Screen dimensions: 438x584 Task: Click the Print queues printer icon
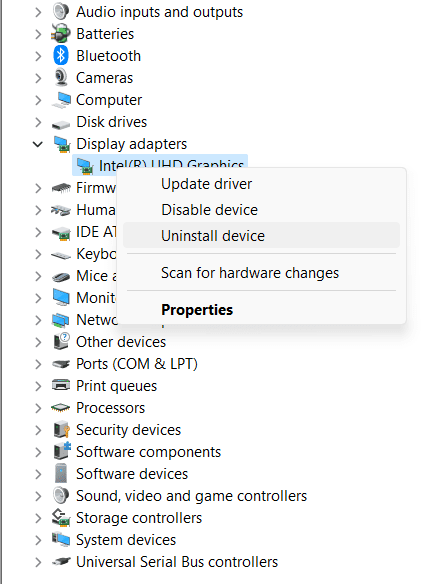tap(61, 385)
